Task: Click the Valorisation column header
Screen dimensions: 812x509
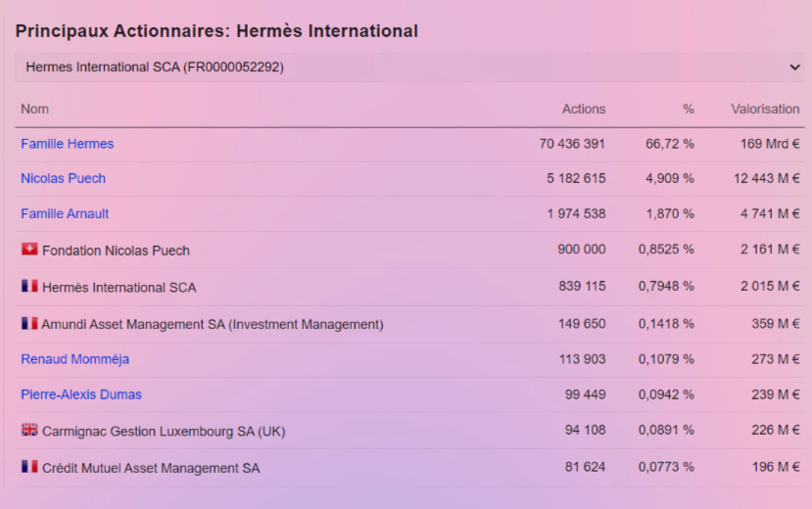Action: point(765,110)
